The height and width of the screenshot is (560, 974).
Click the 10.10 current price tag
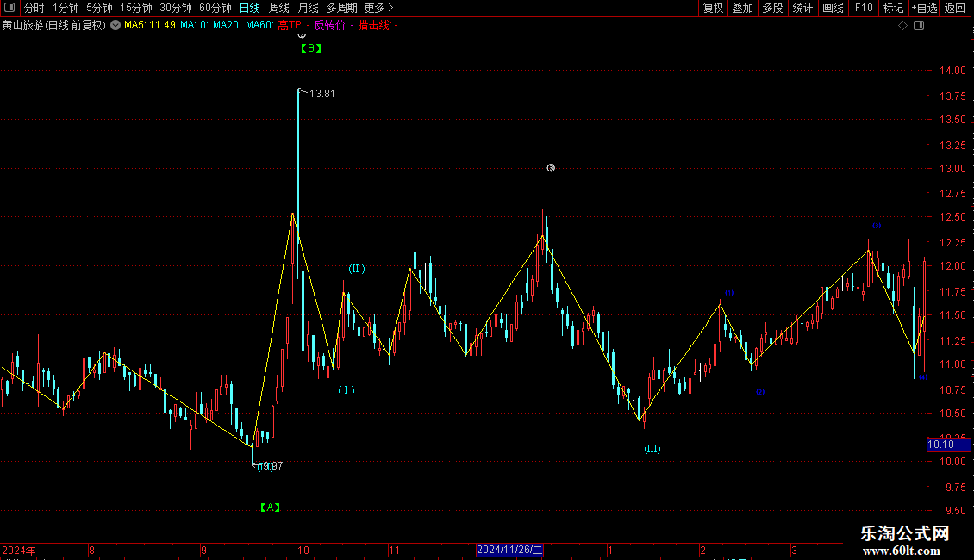point(948,445)
